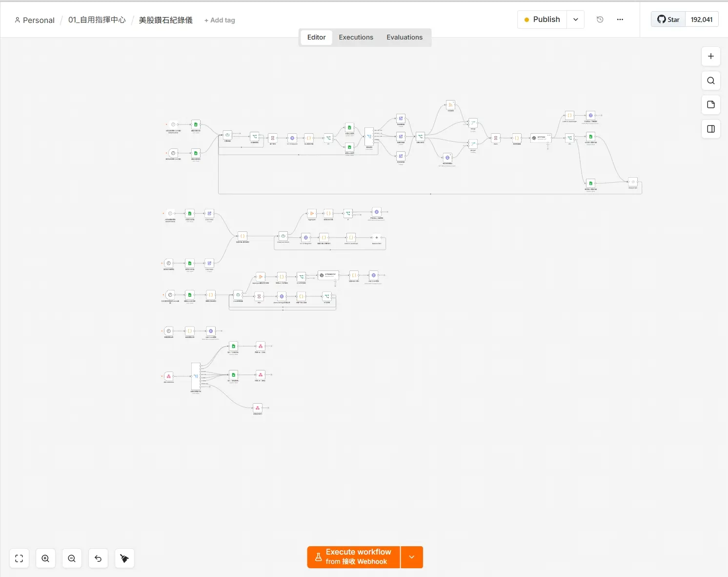Image resolution: width=728 pixels, height=577 pixels.
Task: Select the HTTP globe node ending the three-node workflow
Action: point(211,331)
